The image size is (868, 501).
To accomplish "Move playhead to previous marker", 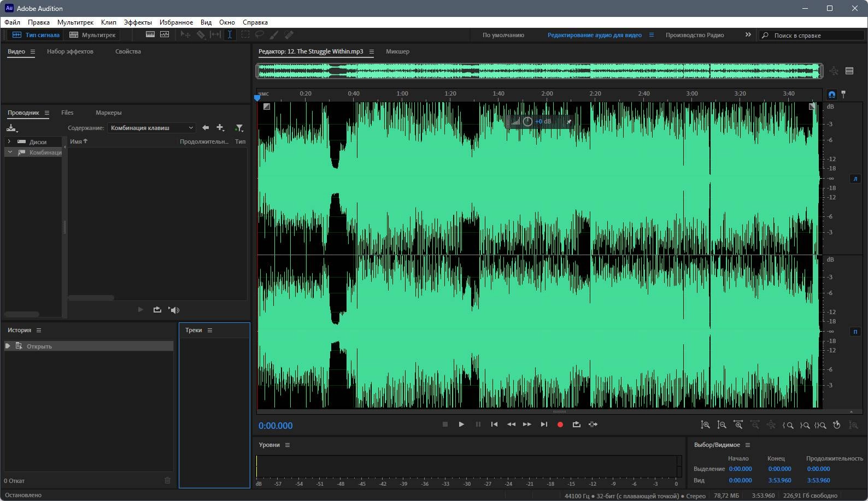I will pyautogui.click(x=494, y=424).
